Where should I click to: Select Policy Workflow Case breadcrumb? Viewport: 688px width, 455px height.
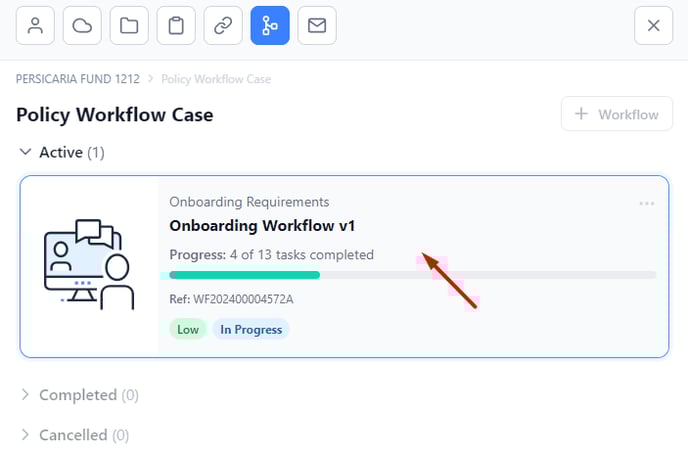pos(216,79)
